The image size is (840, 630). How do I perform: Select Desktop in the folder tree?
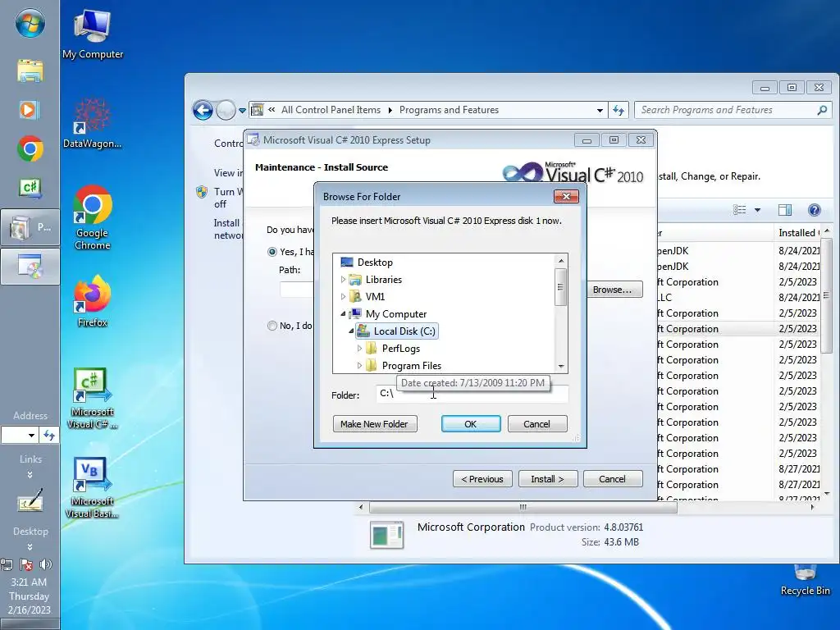[375, 262]
